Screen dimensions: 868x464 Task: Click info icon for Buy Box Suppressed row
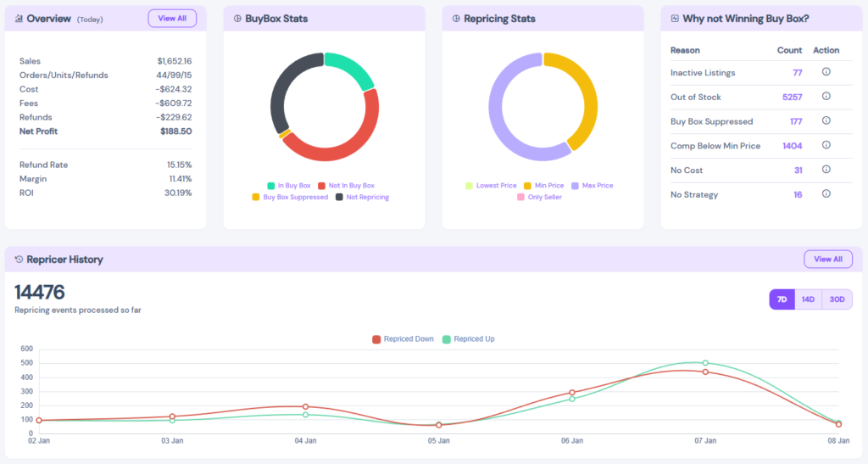[826, 121]
